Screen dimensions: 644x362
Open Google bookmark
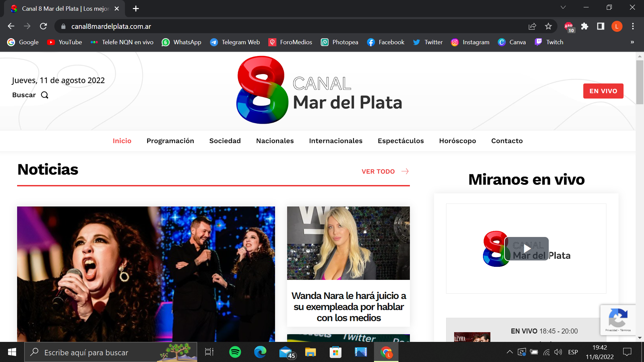(x=23, y=42)
